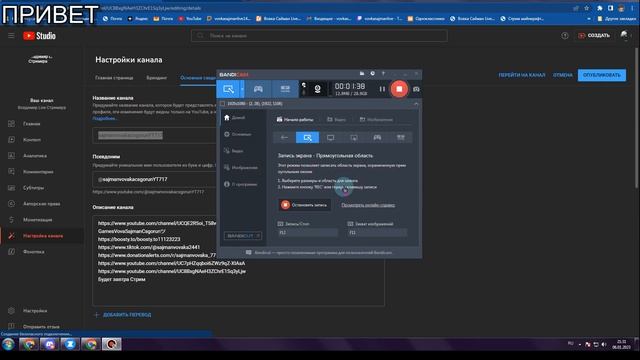Open the dropdown arrow next to the rectangle mode
The height and width of the screenshot is (360, 640).
tap(242, 89)
